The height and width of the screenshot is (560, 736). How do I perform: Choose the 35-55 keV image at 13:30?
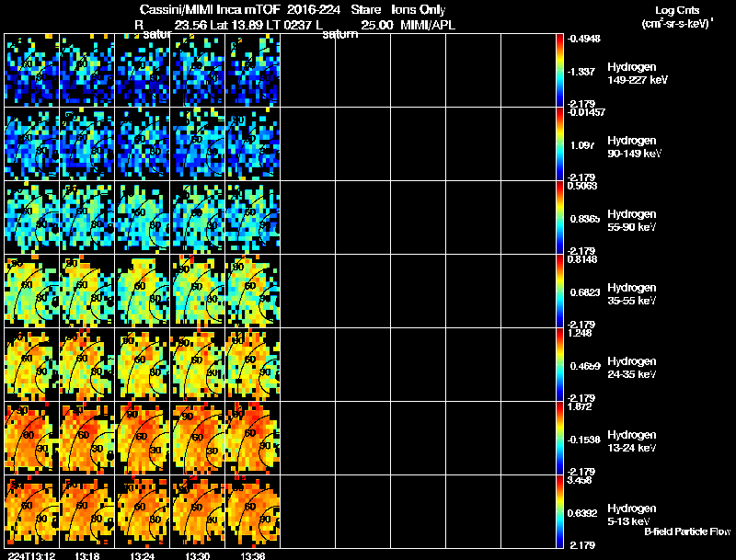(x=198, y=291)
